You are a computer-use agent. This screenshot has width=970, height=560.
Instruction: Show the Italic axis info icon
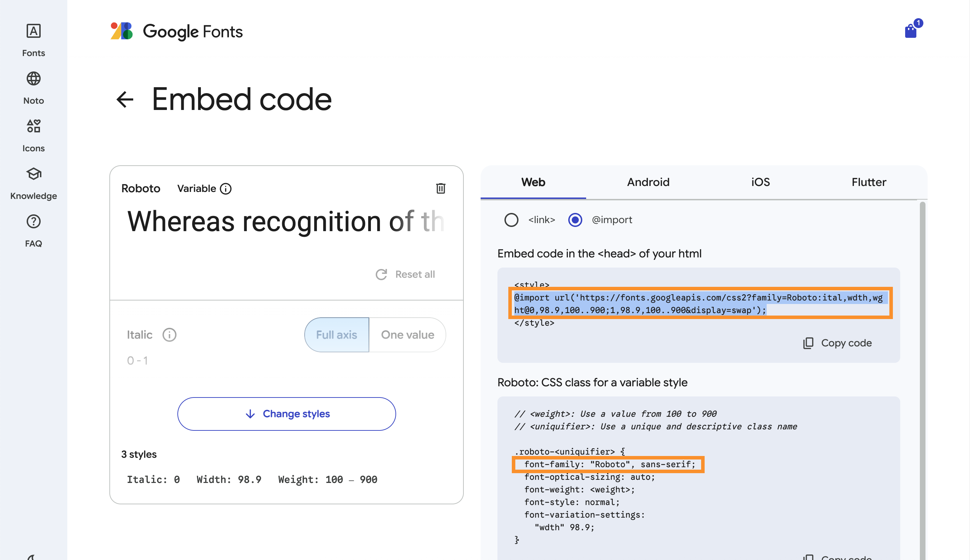[x=169, y=335]
